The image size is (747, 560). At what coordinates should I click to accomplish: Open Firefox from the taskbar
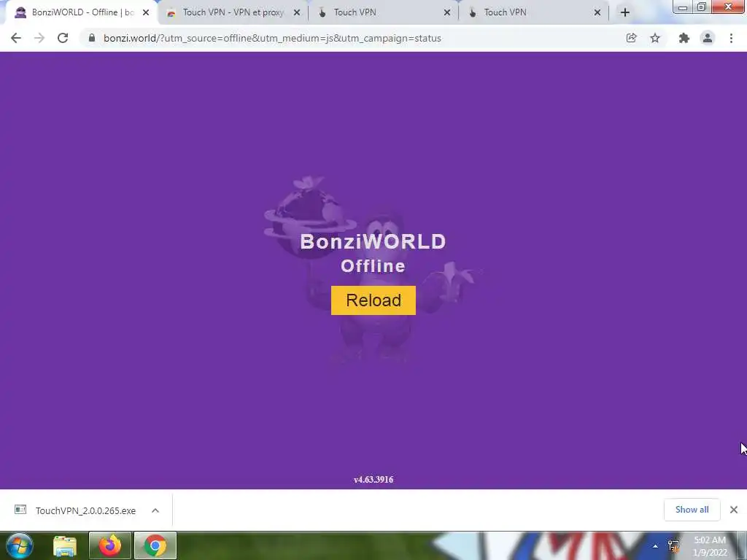(110, 545)
